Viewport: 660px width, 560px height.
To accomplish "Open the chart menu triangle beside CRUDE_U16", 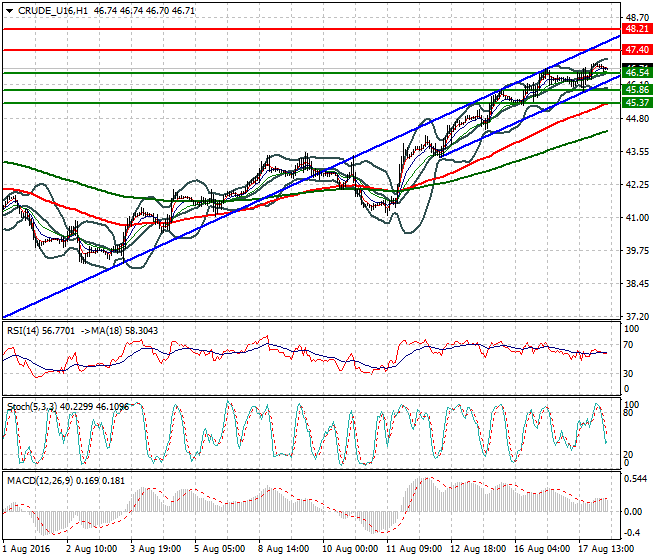I will [x=9, y=11].
